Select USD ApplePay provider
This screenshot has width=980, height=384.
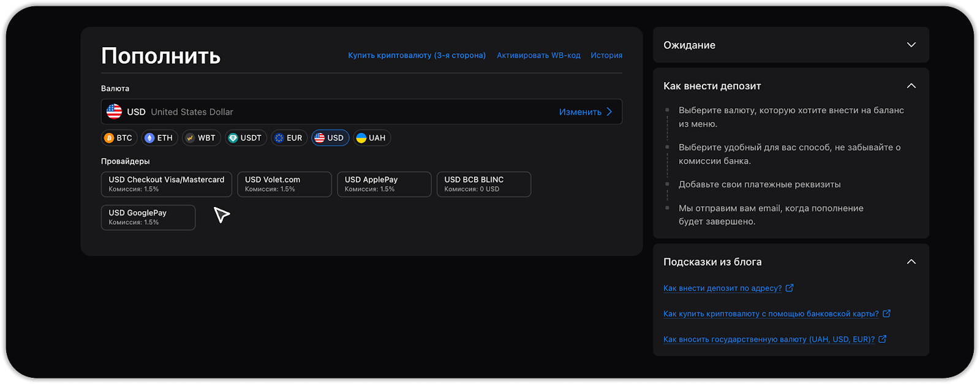pos(384,184)
